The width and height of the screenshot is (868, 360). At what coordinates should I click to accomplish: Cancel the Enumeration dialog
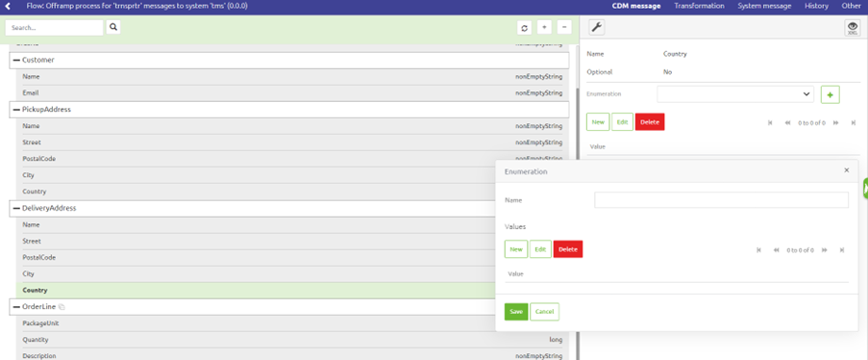click(x=545, y=312)
